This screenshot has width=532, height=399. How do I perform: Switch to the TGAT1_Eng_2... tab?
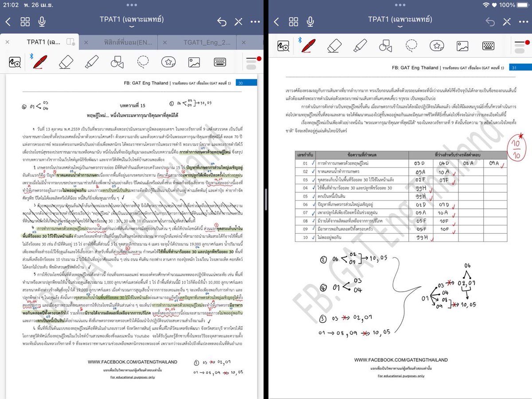207,42
